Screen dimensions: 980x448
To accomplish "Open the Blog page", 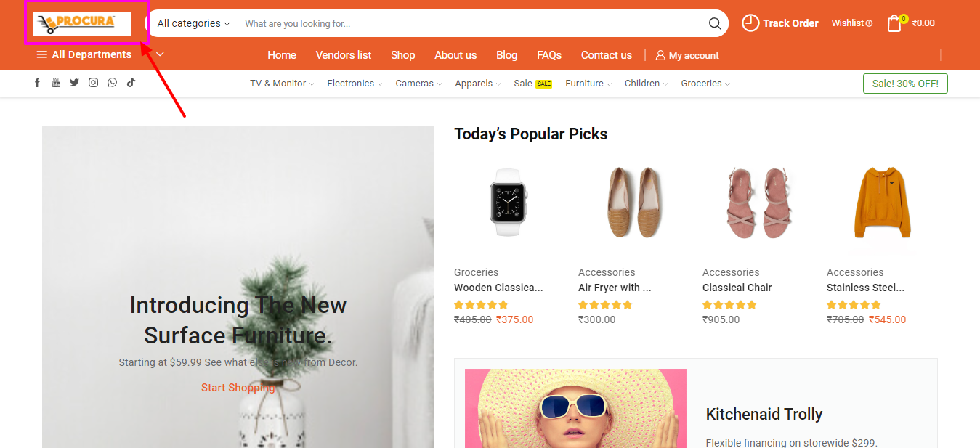I will coord(507,55).
